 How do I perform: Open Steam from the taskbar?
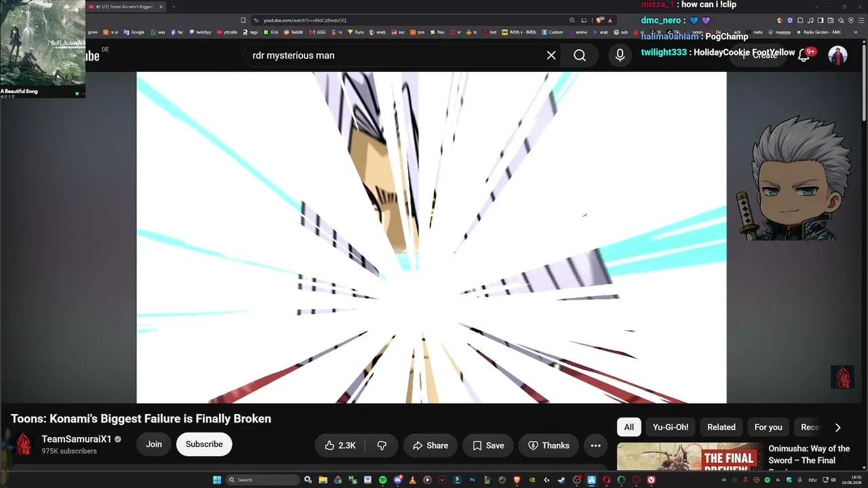click(x=561, y=480)
